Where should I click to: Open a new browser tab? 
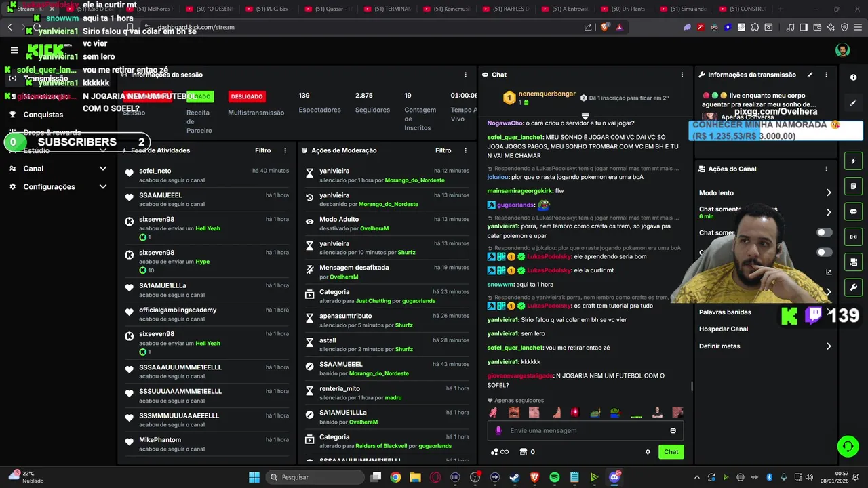click(781, 9)
